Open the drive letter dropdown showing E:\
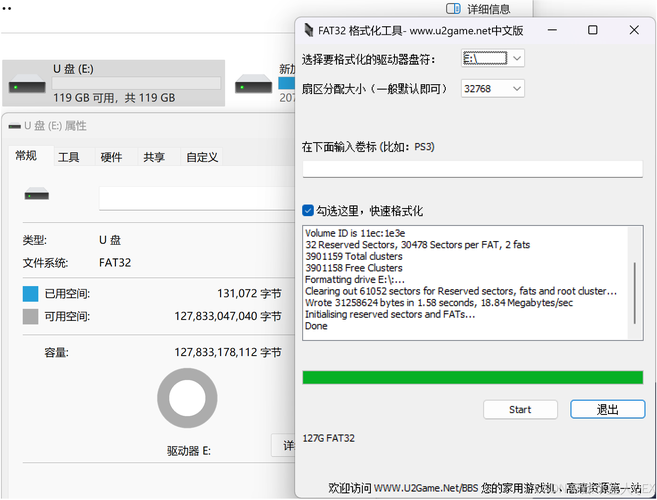Image resolution: width=657 pixels, height=500 pixels. [493, 59]
